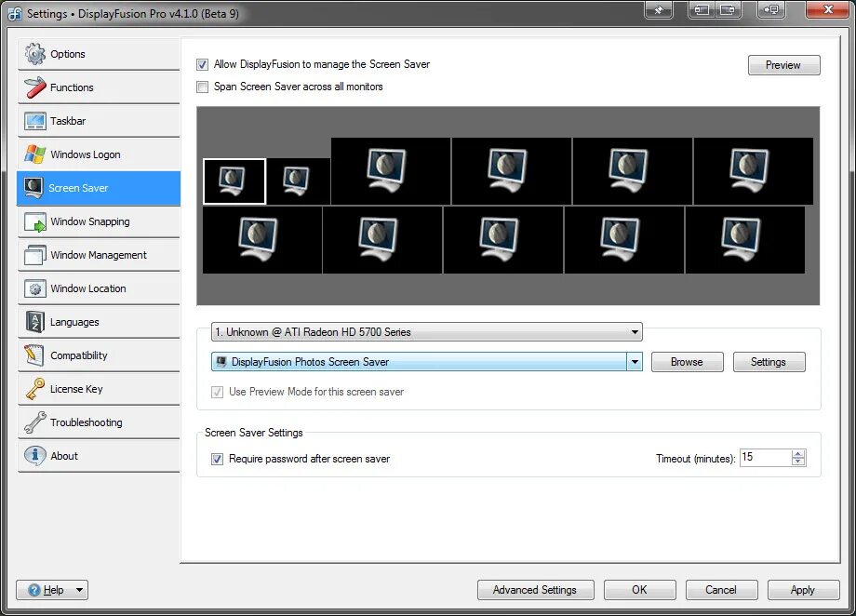Confirm with the OK button
The image size is (856, 616).
[640, 590]
